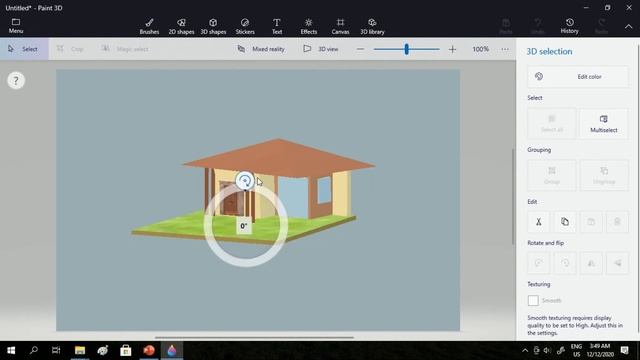Open the notification center
640x360 pixels.
[x=624, y=350]
